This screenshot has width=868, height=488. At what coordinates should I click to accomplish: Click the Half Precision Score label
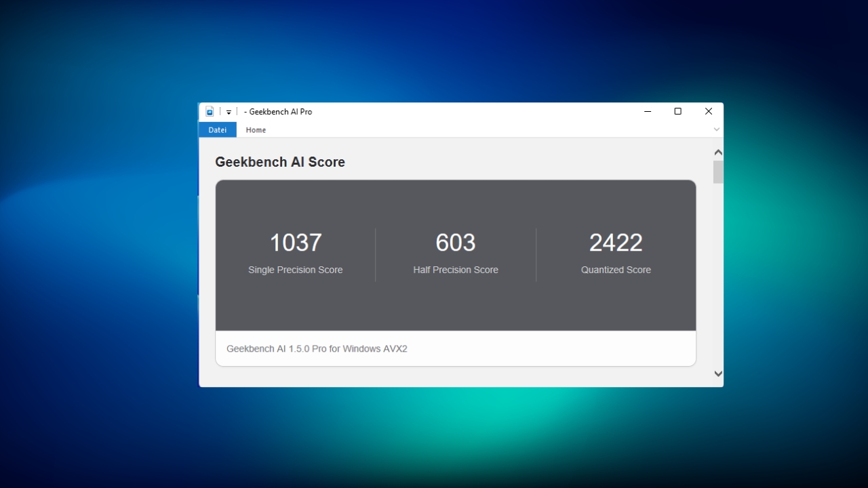pos(456,270)
